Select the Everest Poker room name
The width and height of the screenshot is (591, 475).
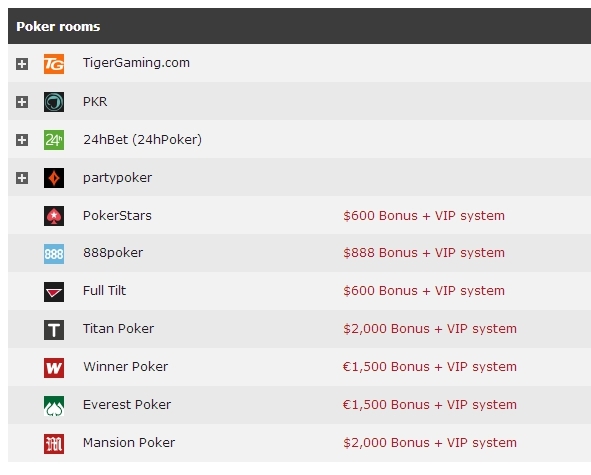coord(127,405)
